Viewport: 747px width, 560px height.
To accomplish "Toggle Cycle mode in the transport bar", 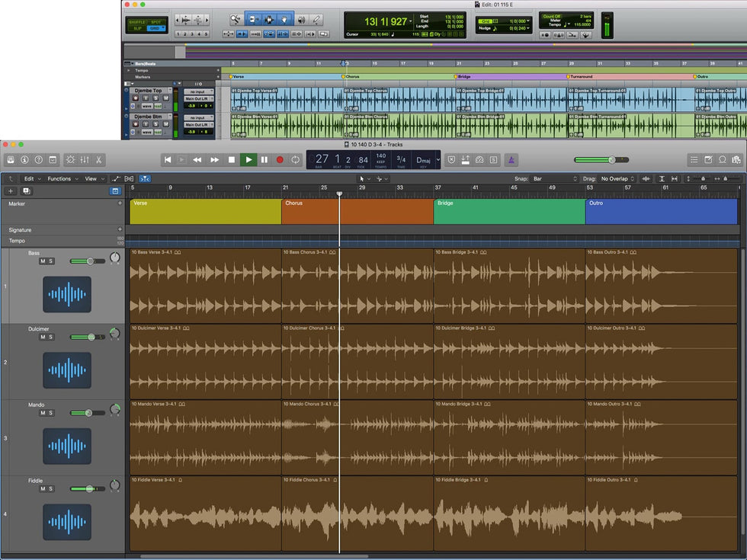I will 296,160.
